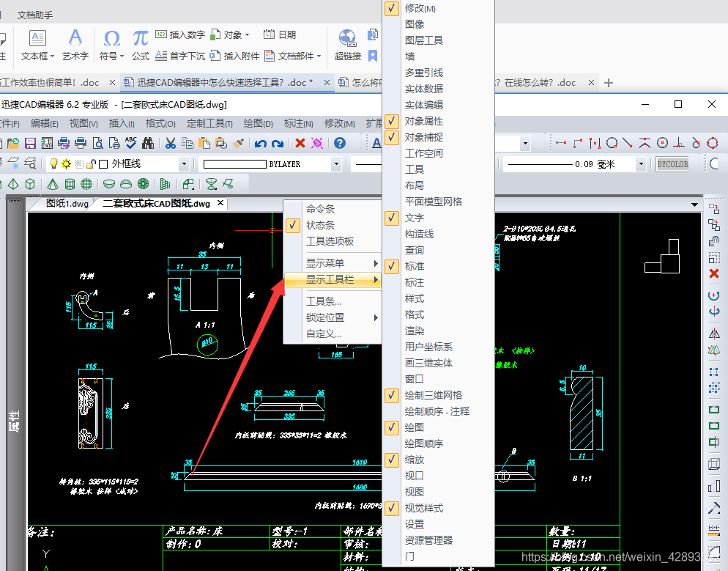
Task: Click the 外框线 layer color square
Action: (103, 164)
